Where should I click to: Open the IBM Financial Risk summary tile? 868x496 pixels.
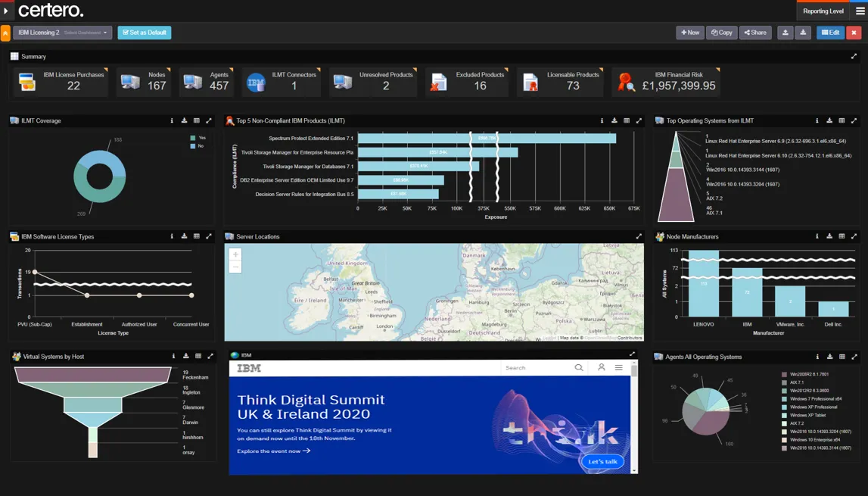click(x=666, y=82)
